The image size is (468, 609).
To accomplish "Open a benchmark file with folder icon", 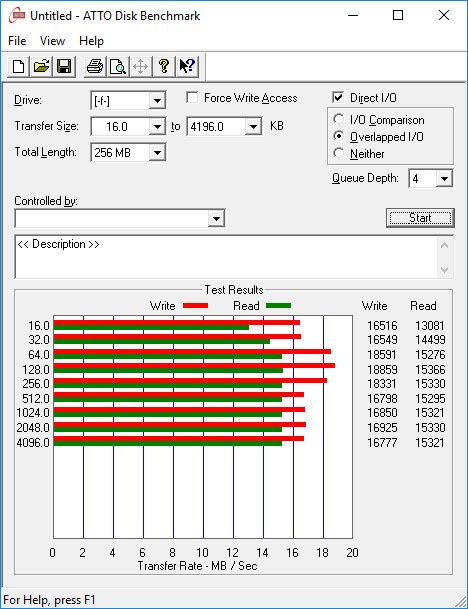I will click(x=41, y=66).
